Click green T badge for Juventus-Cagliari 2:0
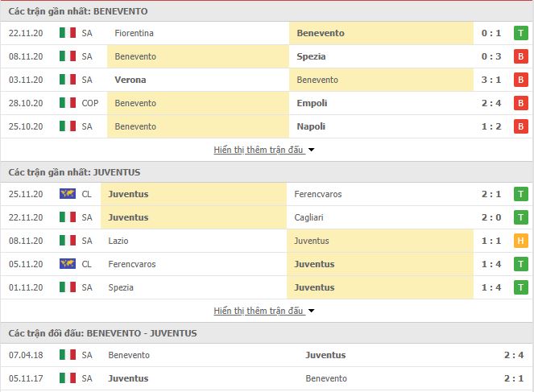534x392 pixels. coord(521,217)
